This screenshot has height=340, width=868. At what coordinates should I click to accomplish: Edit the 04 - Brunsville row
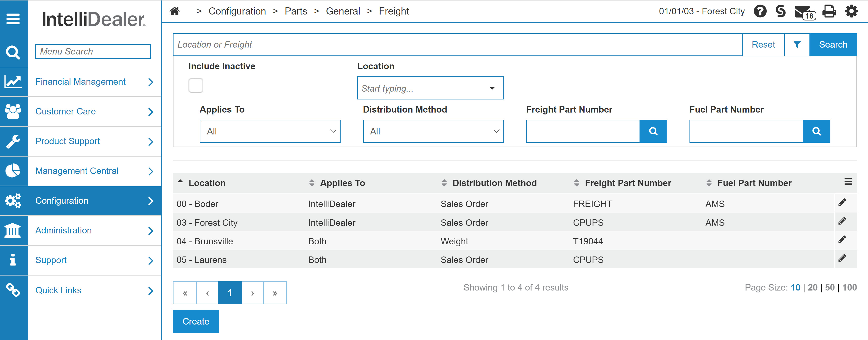coord(842,240)
